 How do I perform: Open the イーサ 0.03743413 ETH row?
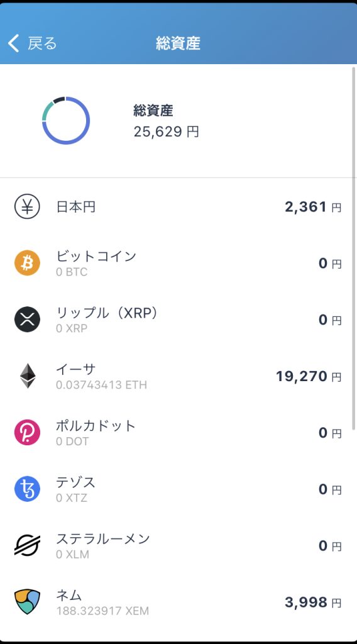(x=178, y=376)
